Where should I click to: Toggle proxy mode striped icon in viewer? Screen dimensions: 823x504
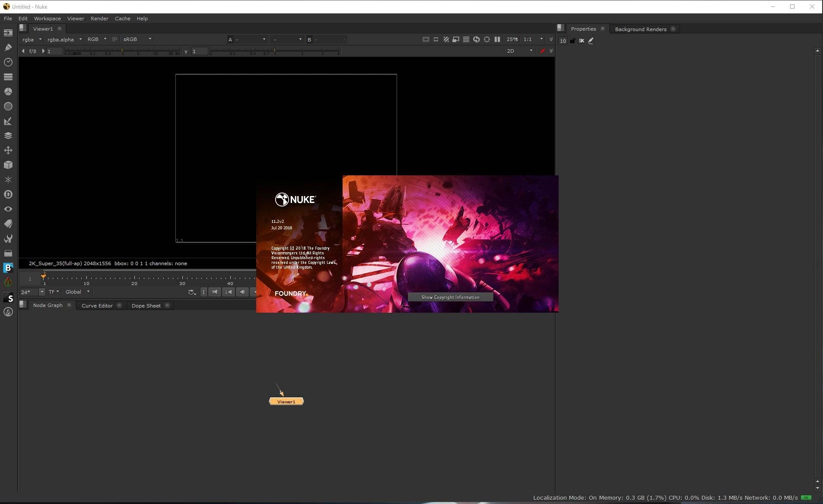[x=446, y=39]
